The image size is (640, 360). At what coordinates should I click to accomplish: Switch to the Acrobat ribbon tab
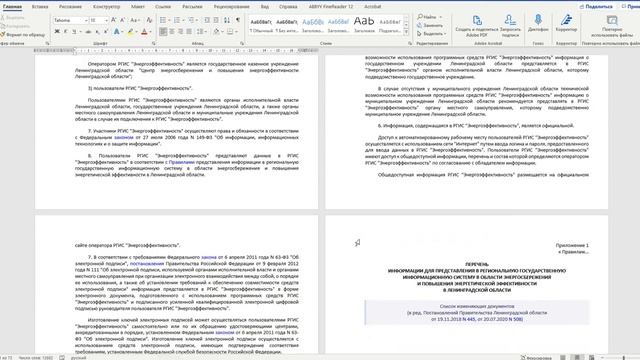[x=372, y=7]
